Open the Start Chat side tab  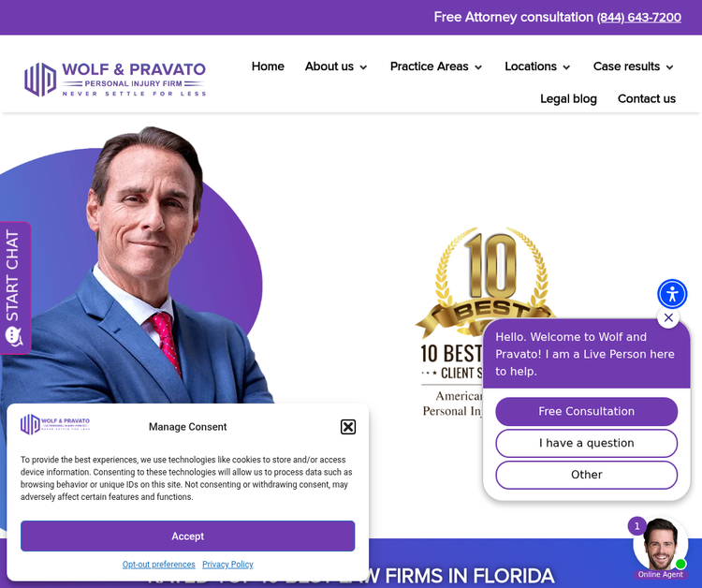coord(15,288)
